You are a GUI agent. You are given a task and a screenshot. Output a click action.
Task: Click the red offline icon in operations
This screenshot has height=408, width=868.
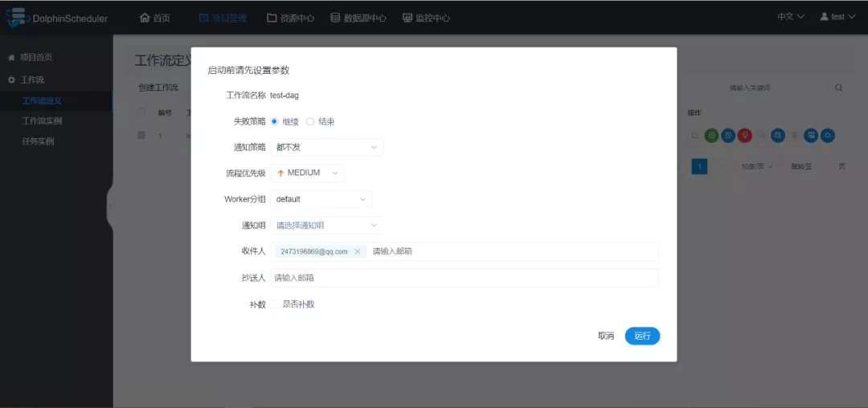pyautogui.click(x=744, y=136)
